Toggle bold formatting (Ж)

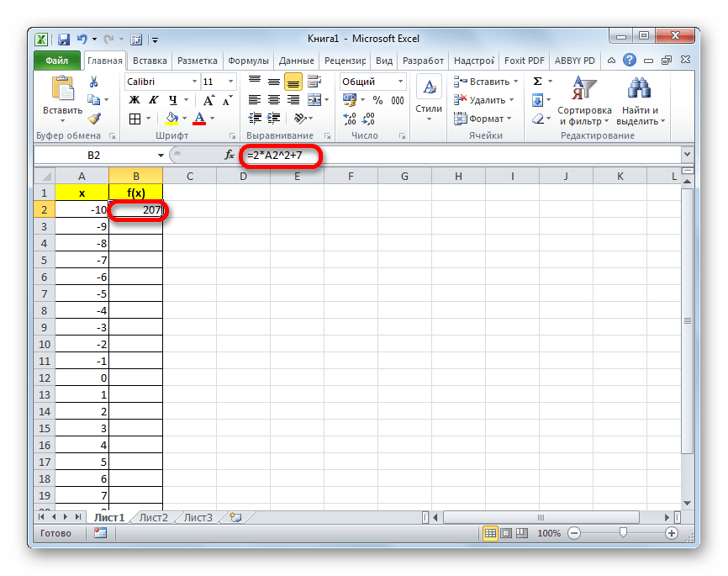pos(134,101)
